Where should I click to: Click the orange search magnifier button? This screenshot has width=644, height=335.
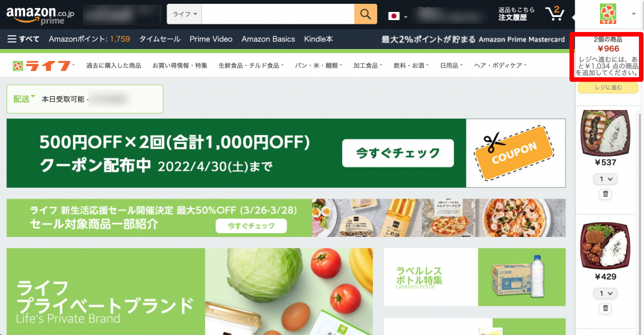[365, 14]
